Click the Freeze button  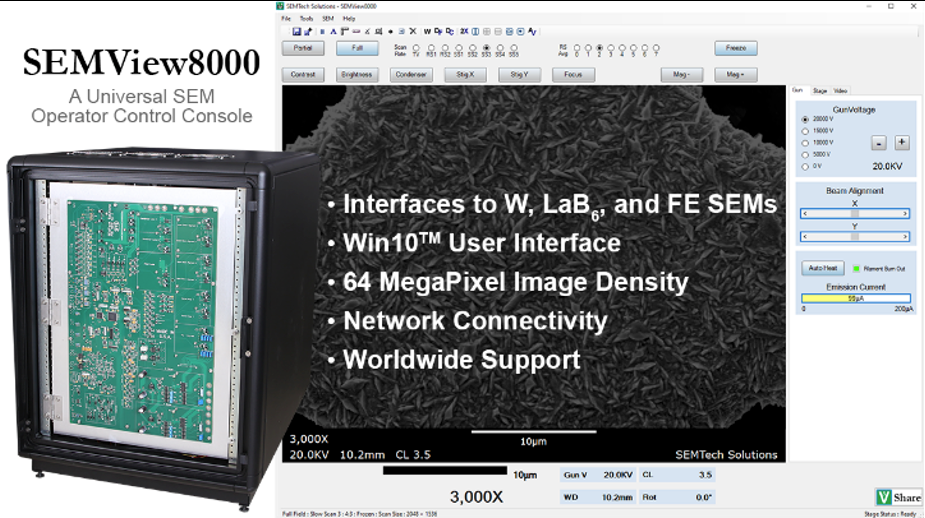pos(736,48)
